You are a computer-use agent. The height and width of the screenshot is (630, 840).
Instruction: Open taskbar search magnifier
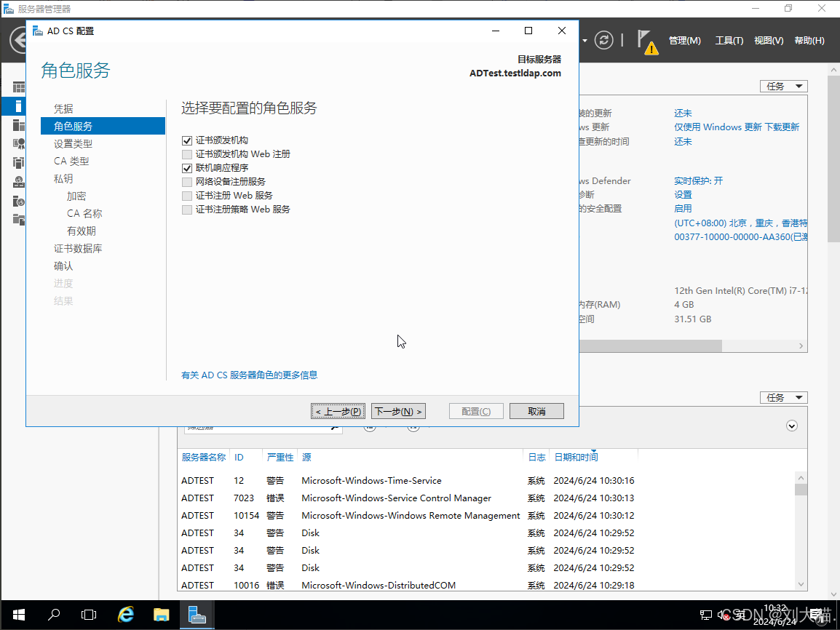pyautogui.click(x=54, y=615)
